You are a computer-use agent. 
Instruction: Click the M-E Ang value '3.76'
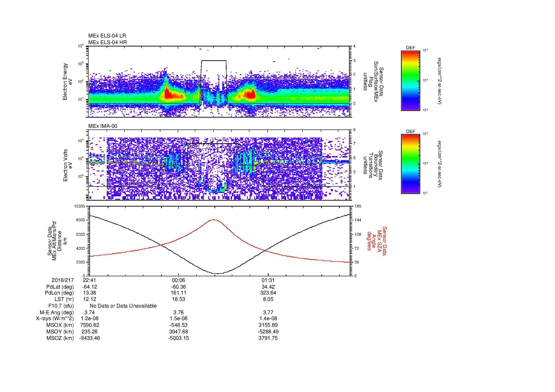point(178,312)
